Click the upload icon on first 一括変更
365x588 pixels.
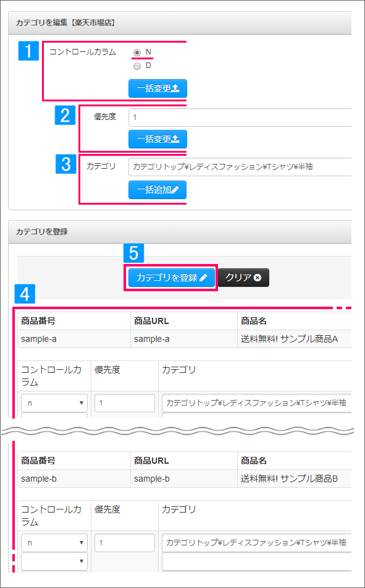pos(176,88)
